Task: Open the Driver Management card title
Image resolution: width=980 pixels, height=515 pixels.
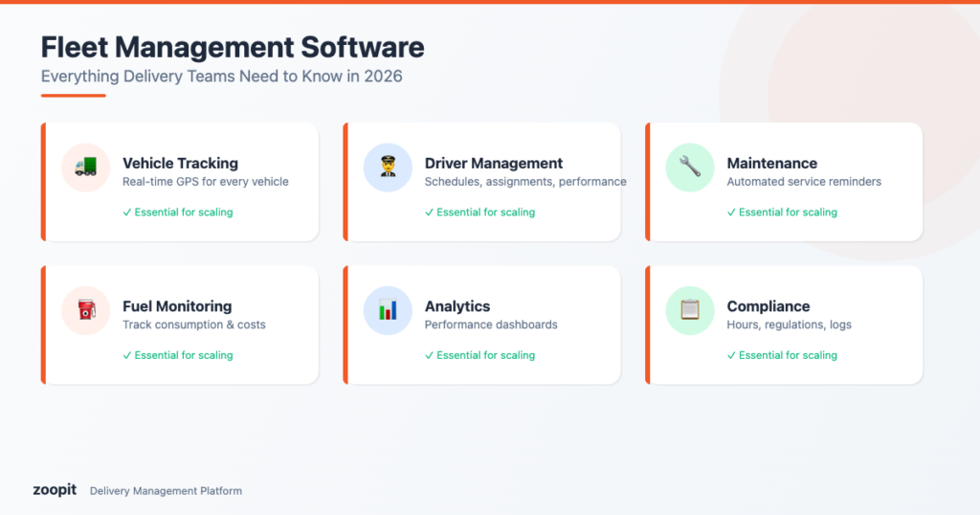Action: (494, 164)
